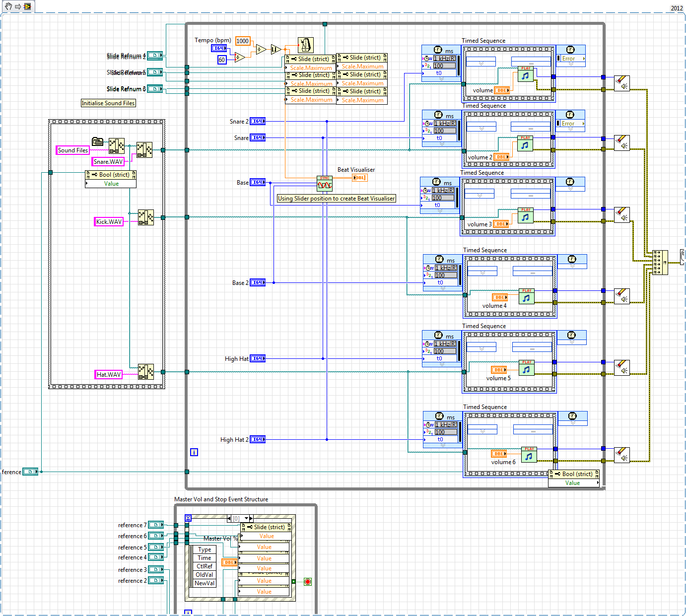Screen dimensions: 686x616
Task: Select the Merge Errors node
Action: (x=660, y=263)
